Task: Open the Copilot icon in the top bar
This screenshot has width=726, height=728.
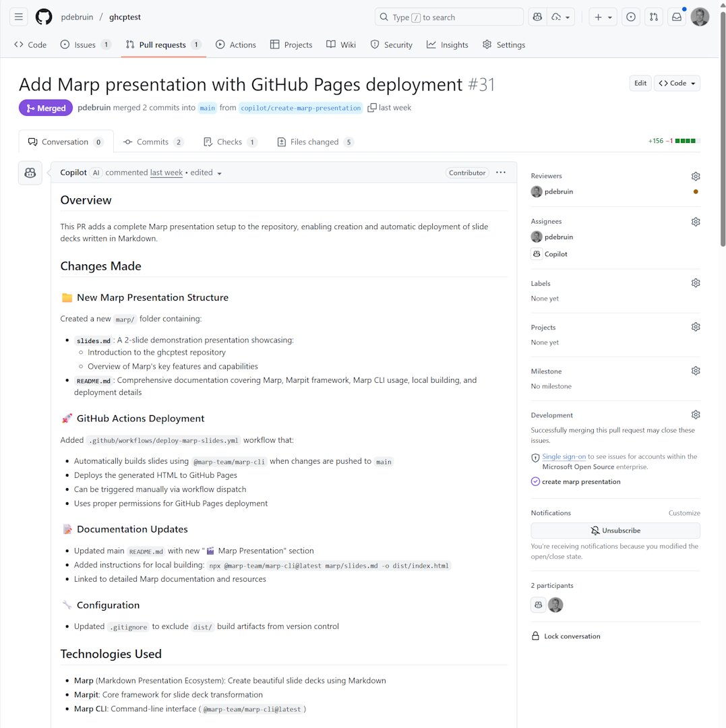Action: coord(537,16)
